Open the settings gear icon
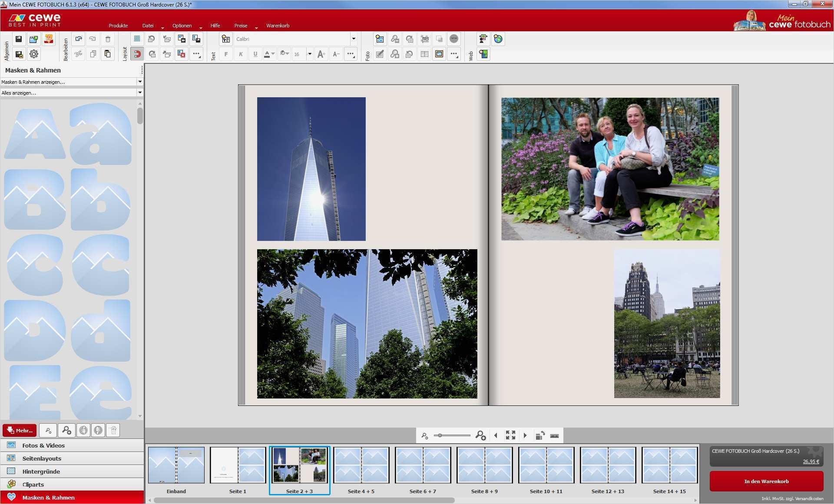This screenshot has height=504, width=834. 33,54
